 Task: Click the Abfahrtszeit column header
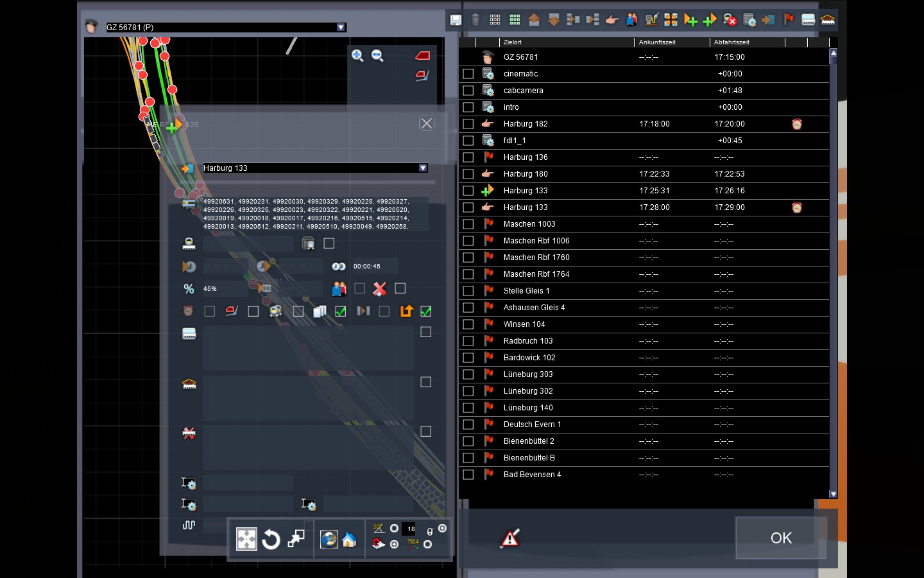tap(748, 42)
